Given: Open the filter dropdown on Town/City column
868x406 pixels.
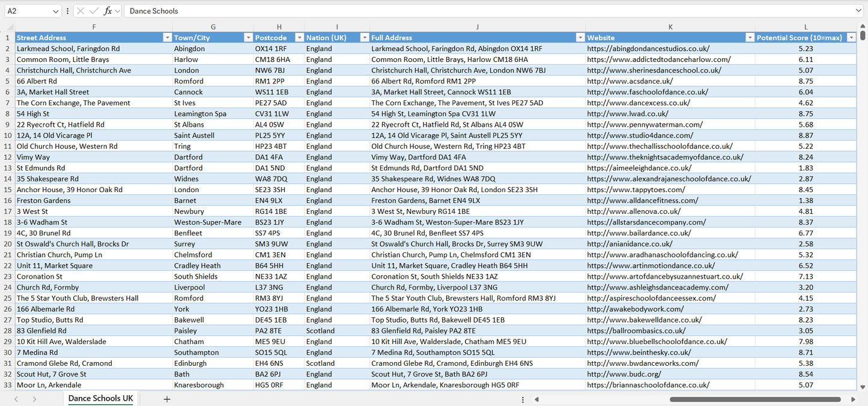Looking at the screenshot, I should (x=248, y=37).
